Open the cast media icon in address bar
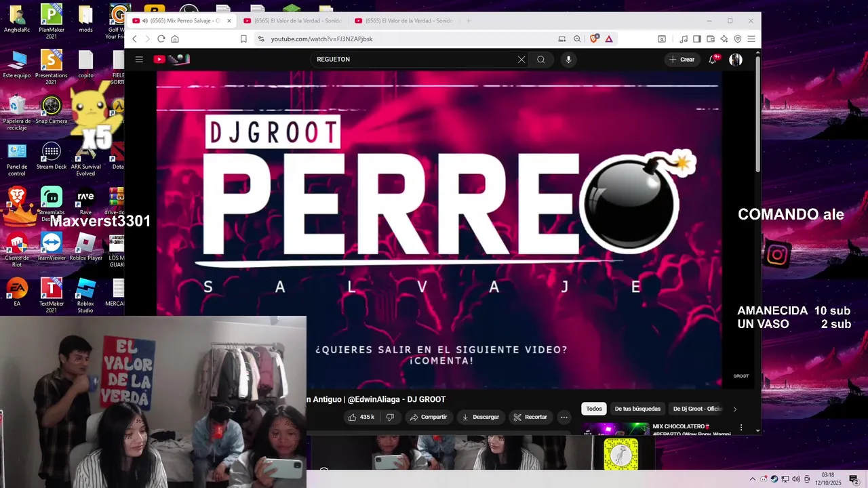The width and height of the screenshot is (868, 488). (561, 39)
